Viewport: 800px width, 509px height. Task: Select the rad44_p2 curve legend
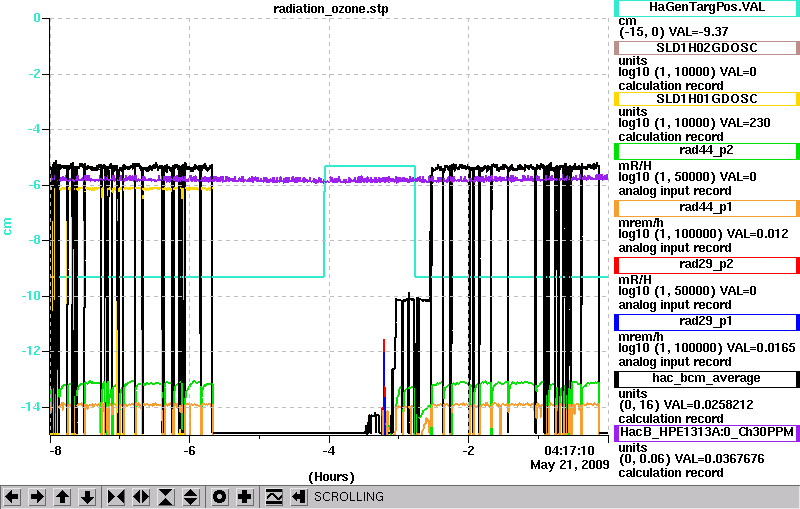point(707,151)
